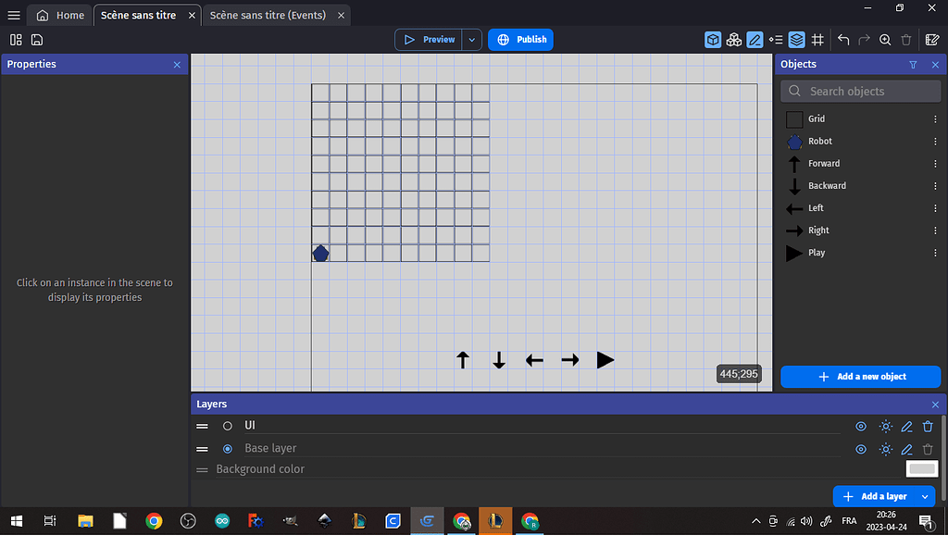Screen dimensions: 948x560
Task: Open the Objects panel via the cube toolbar icon
Action: pos(712,39)
